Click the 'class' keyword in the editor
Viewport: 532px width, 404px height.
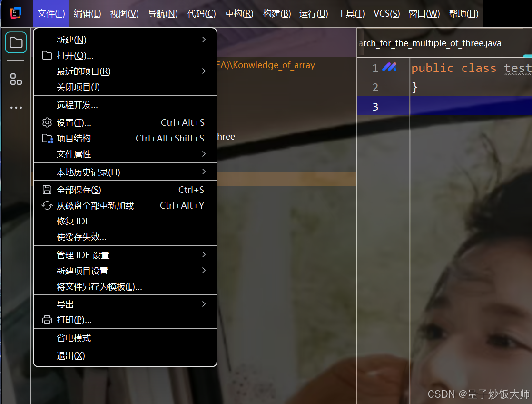(479, 68)
